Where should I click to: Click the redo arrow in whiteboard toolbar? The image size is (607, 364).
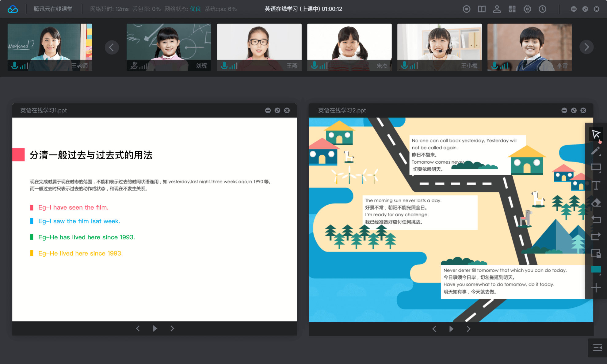(596, 237)
